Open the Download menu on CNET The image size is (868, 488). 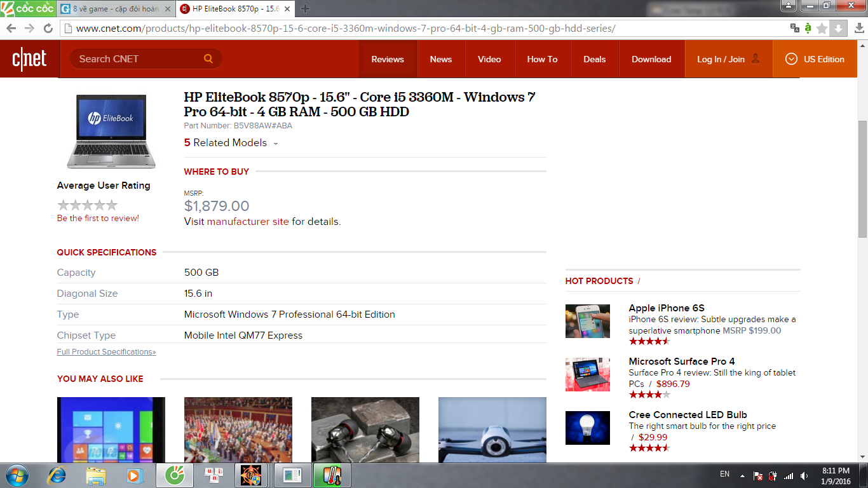click(651, 59)
